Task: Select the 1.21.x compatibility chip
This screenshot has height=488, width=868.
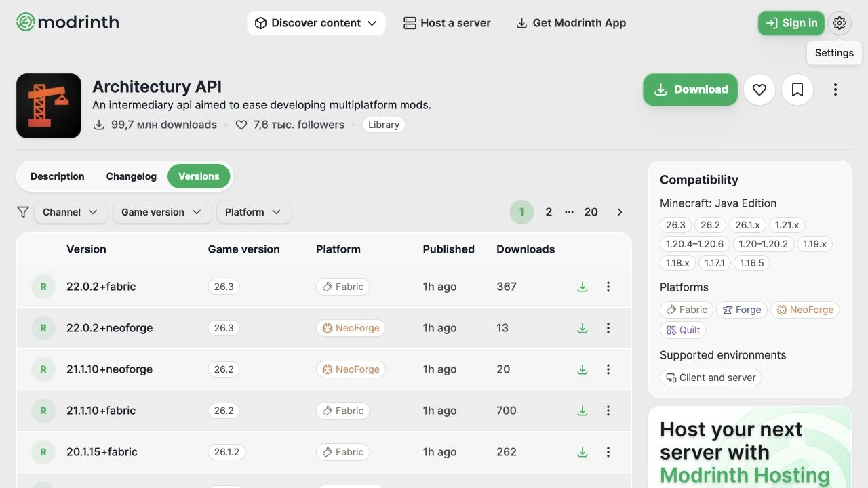Action: 787,225
